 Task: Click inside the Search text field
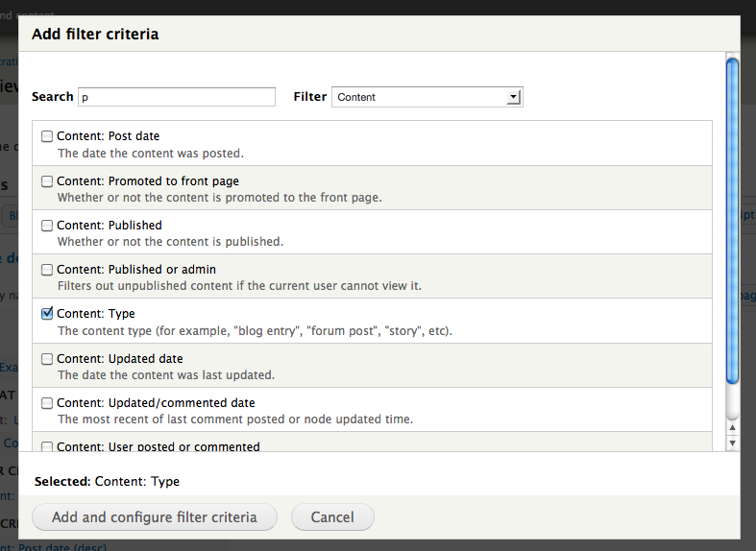click(177, 97)
